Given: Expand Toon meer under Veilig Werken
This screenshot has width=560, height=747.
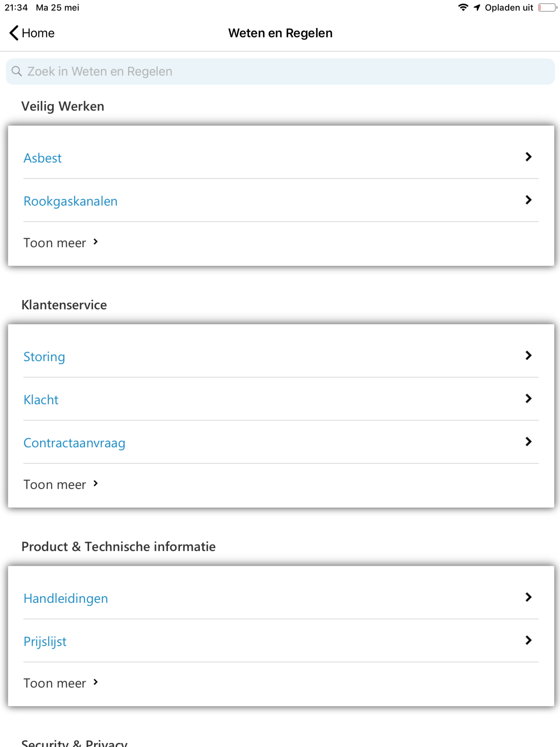Looking at the screenshot, I should pyautogui.click(x=61, y=243).
